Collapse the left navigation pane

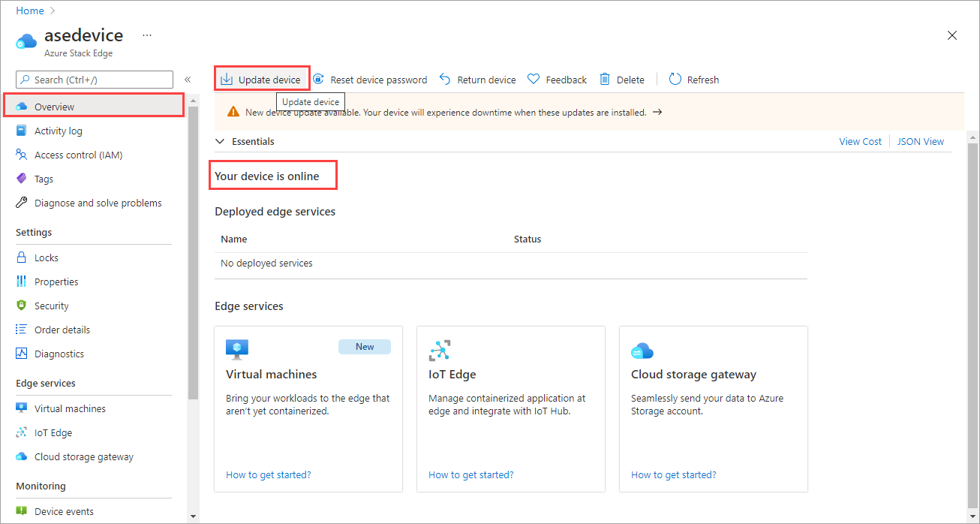click(188, 77)
